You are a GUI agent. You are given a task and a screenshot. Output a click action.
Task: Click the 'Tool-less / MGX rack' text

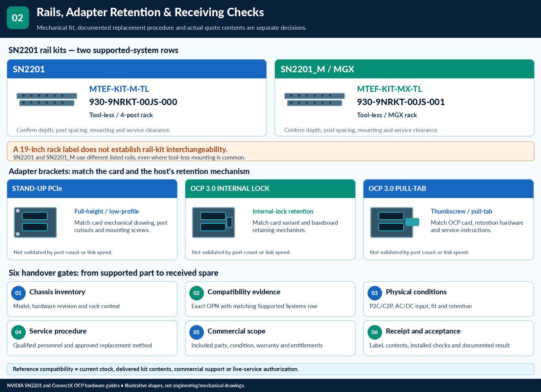[387, 115]
